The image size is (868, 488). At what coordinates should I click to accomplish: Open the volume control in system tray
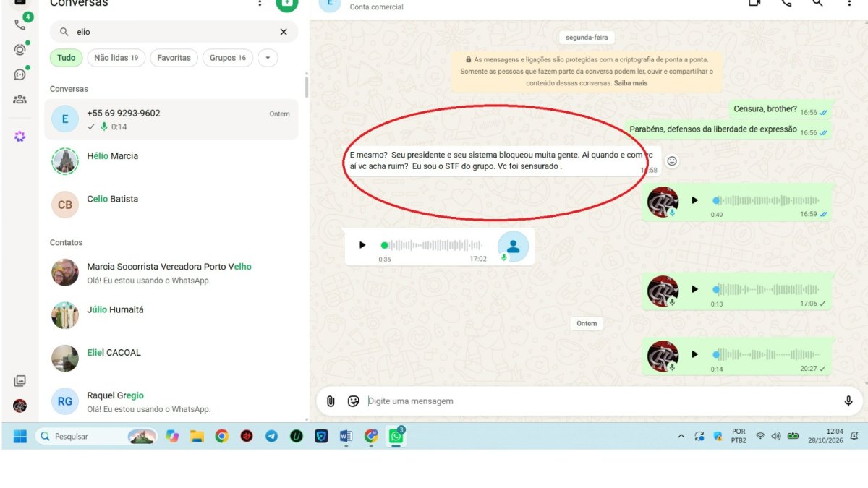(776, 436)
